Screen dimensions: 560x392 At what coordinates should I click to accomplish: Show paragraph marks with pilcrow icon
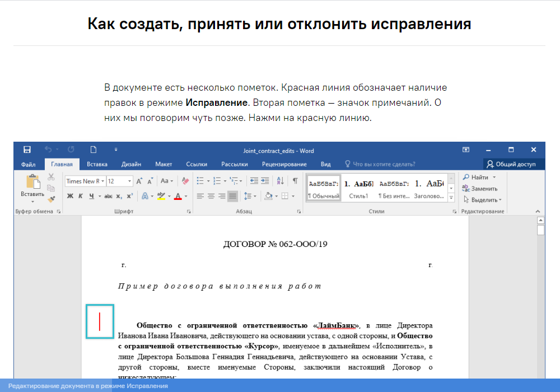click(x=295, y=181)
